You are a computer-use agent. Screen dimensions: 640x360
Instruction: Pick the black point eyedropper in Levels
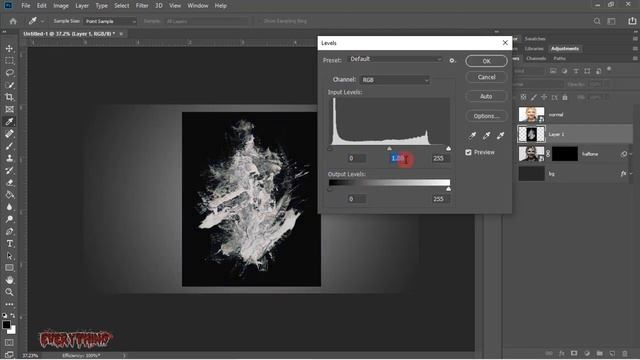click(x=472, y=136)
